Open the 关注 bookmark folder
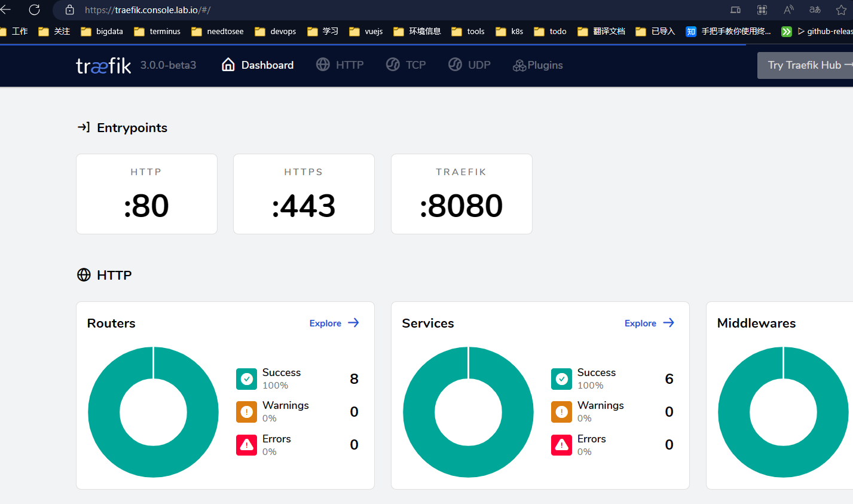The width and height of the screenshot is (853, 504). (x=54, y=31)
